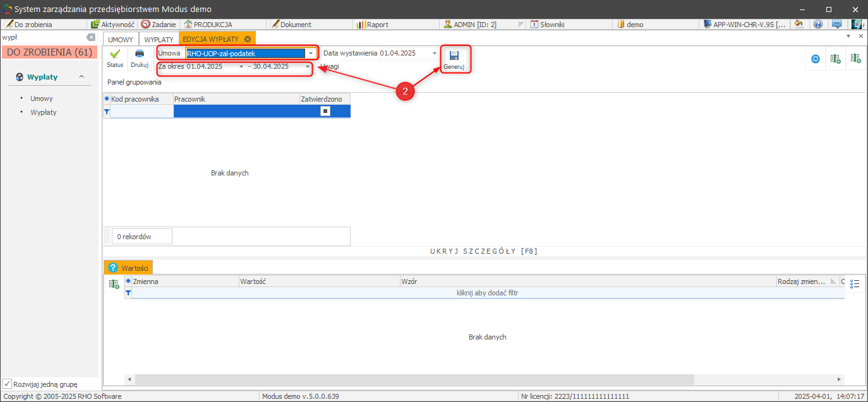This screenshot has height=402, width=868.
Task: Open the blue help question mark icon
Action: coord(818,24)
